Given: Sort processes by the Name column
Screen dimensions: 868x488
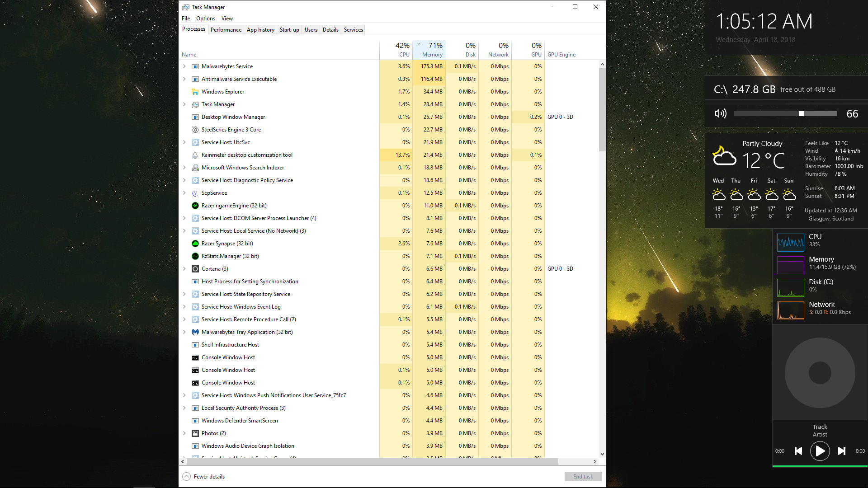Looking at the screenshot, I should (x=279, y=50).
